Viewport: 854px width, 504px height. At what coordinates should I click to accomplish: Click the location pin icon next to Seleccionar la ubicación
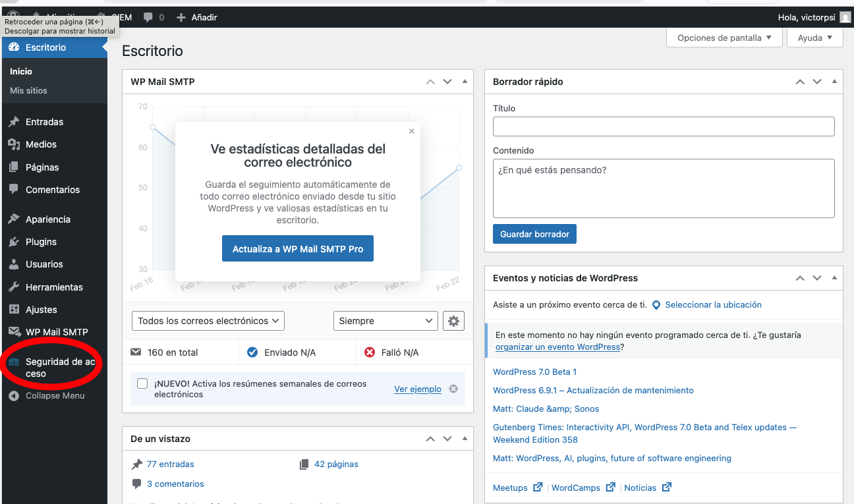click(656, 305)
